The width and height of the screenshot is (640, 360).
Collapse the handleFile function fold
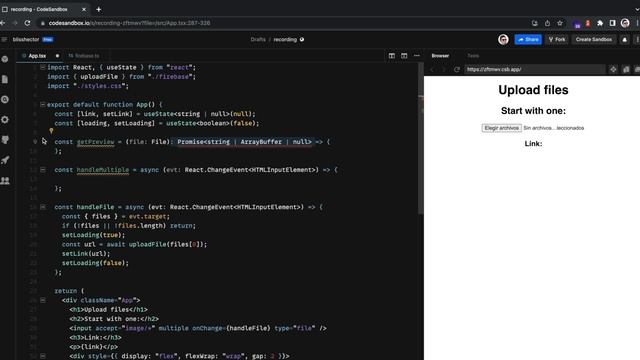(x=42, y=207)
